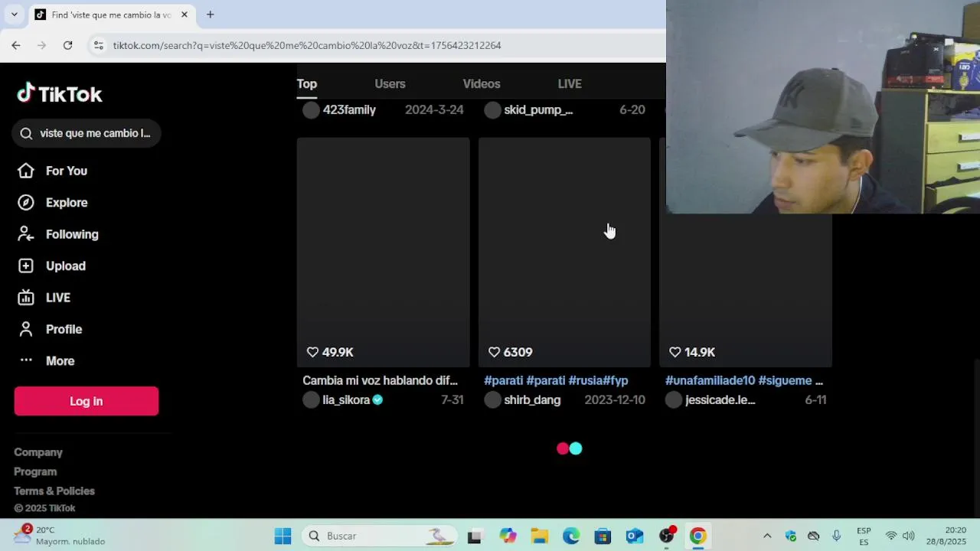Click the heart icon showing 49.9K likes
This screenshot has height=551, width=980.
pyautogui.click(x=312, y=352)
